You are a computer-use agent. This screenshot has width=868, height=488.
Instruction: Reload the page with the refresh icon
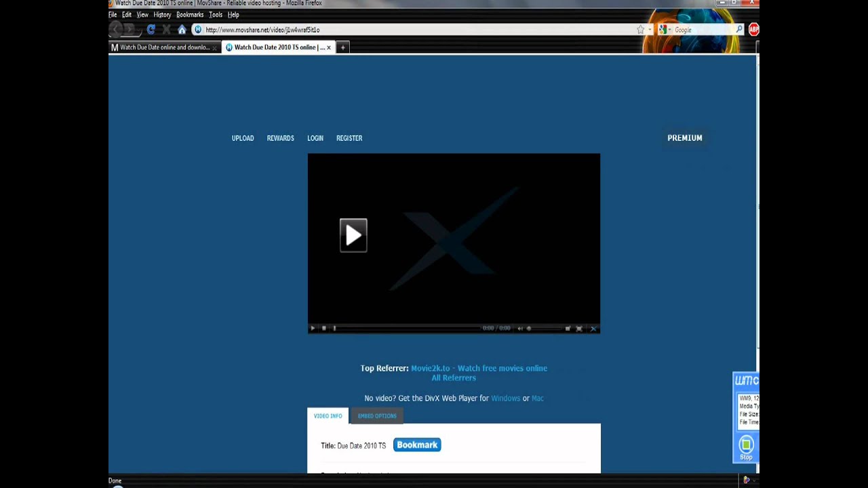pos(151,30)
